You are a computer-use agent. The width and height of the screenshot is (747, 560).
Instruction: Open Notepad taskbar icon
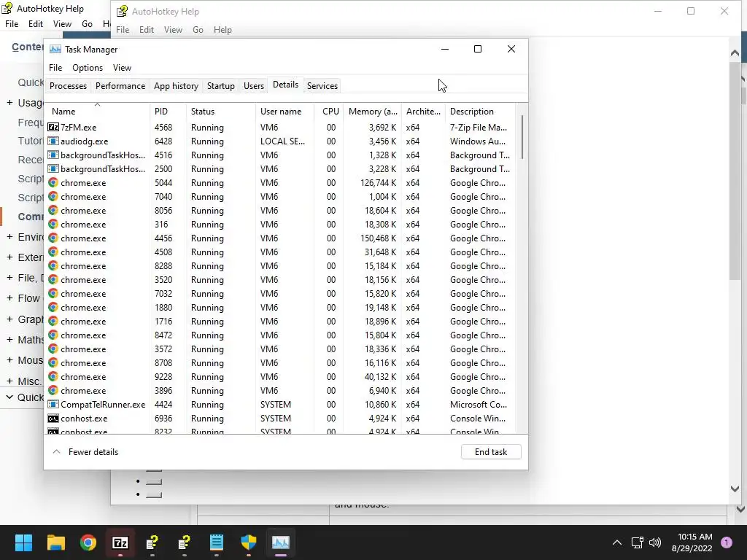[216, 542]
